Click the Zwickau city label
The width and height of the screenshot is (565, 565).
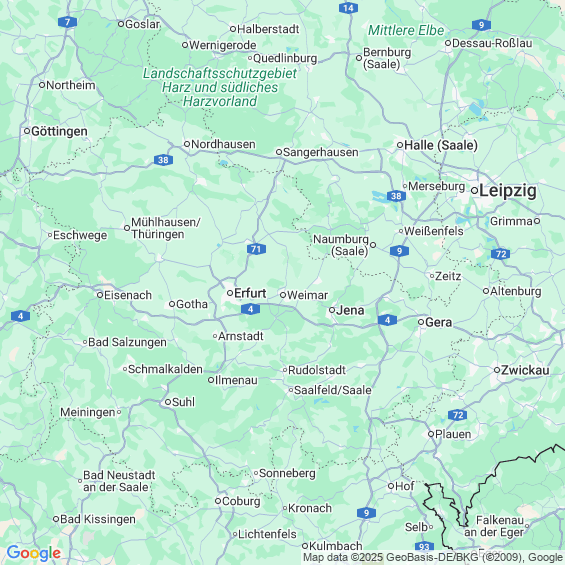click(x=525, y=370)
